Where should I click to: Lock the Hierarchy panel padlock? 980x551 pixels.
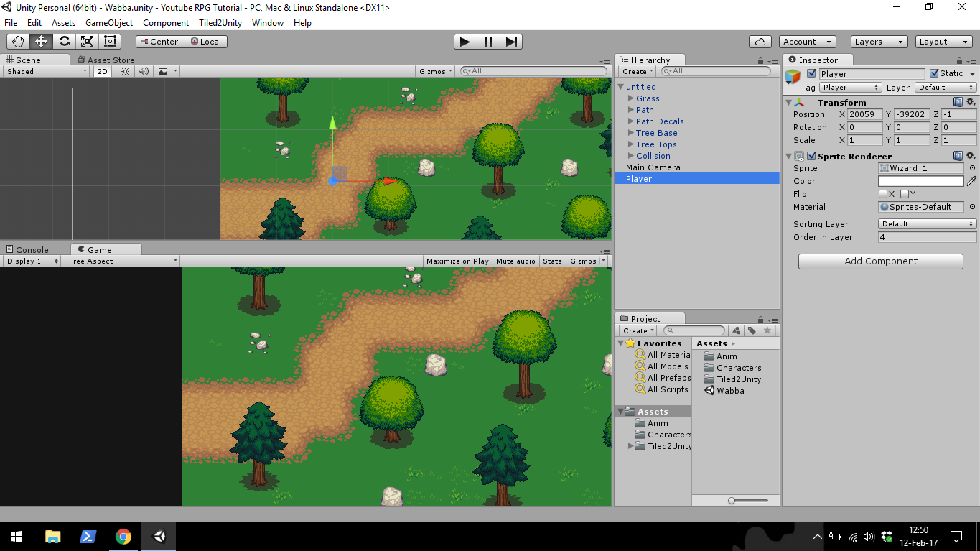[760, 61]
